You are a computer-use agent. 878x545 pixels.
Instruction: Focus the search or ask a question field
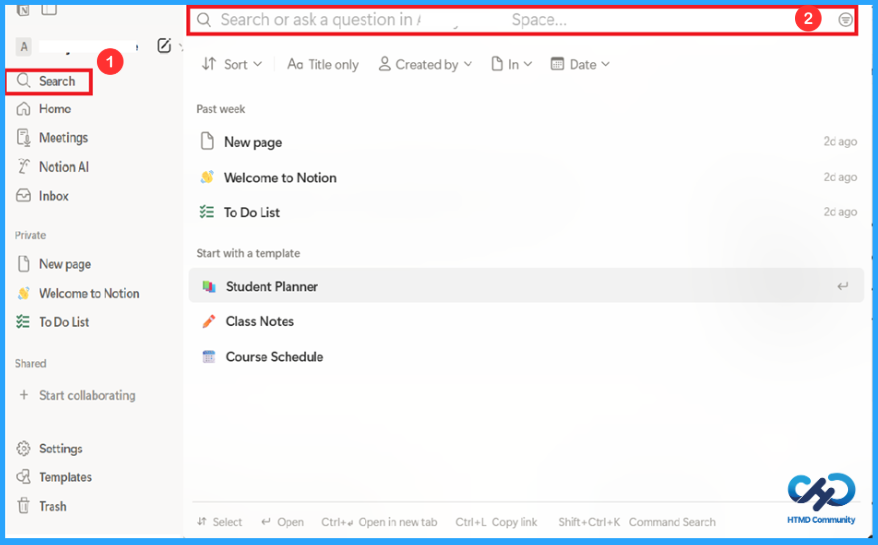[x=521, y=21]
